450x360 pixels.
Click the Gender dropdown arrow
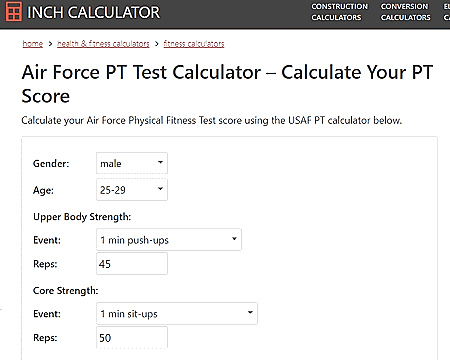coord(160,162)
